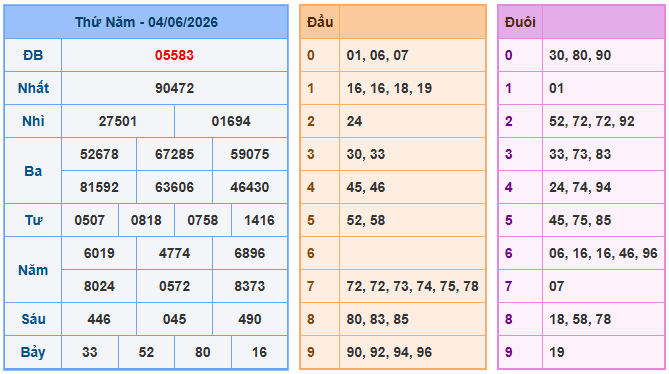Viewport: 669px width, 374px height.
Task: Click the Năm row label in prize table
Action: (x=33, y=270)
